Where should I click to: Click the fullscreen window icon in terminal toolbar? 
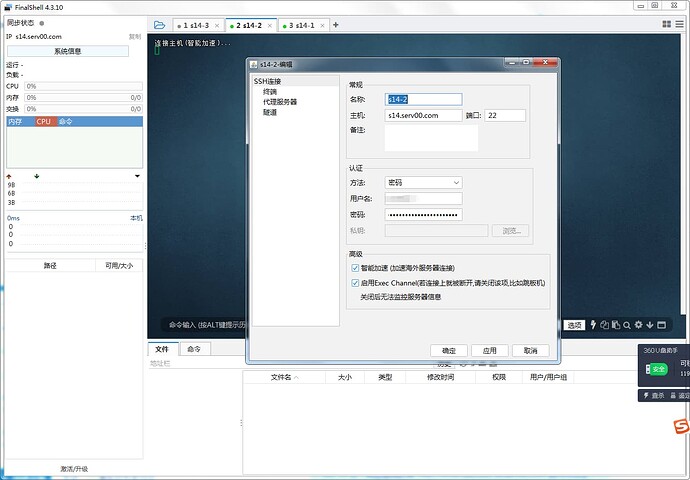click(661, 325)
